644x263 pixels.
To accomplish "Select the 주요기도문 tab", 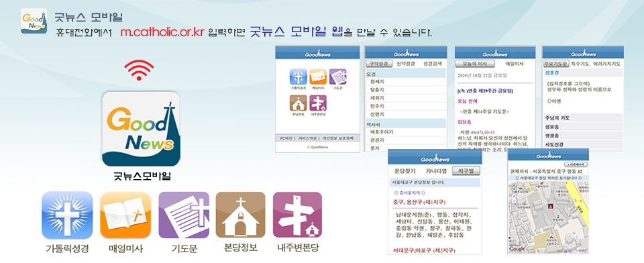I will [555, 64].
